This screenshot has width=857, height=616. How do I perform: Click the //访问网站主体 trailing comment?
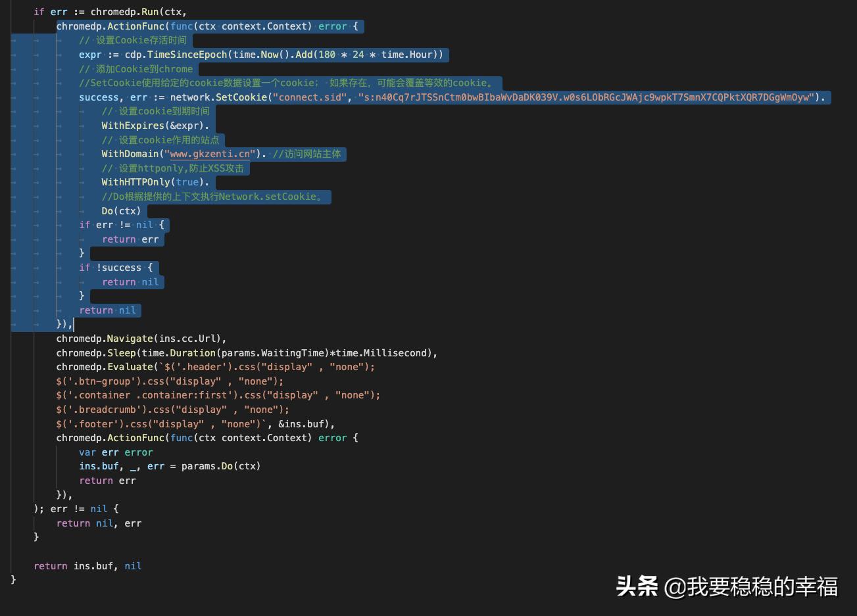click(306, 154)
